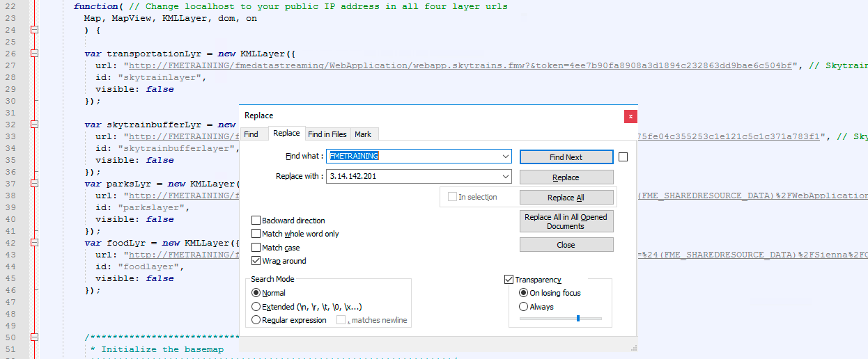Toggle the matches newline checkbox
The height and width of the screenshot is (359, 868).
click(341, 320)
